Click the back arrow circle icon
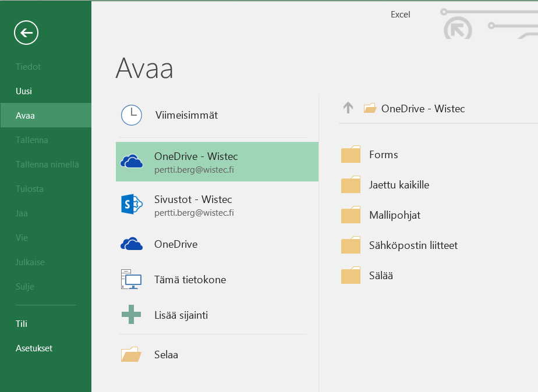Viewport: 538px width, 392px height. coord(26,33)
